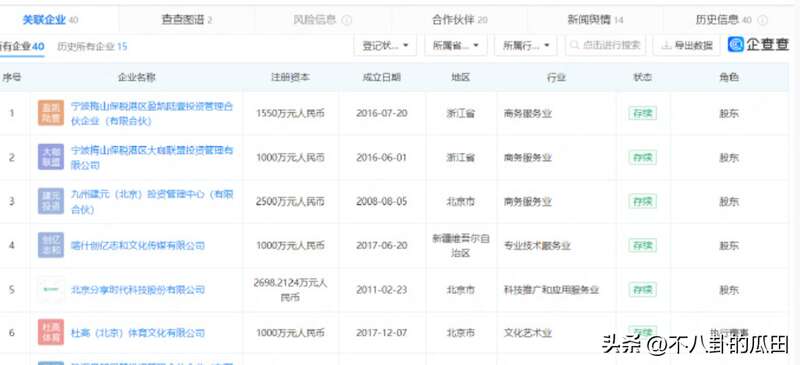Open the 所属行业 filter dropdown
800x365 pixels.
click(526, 45)
